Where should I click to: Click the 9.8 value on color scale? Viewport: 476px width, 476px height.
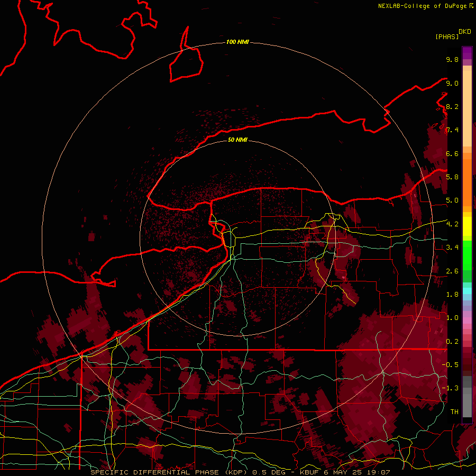pyautogui.click(x=452, y=59)
